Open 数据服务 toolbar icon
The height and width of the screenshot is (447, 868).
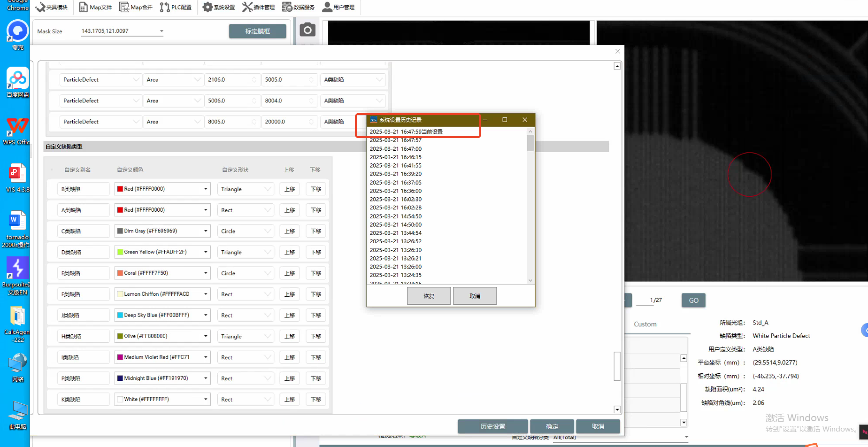point(299,7)
